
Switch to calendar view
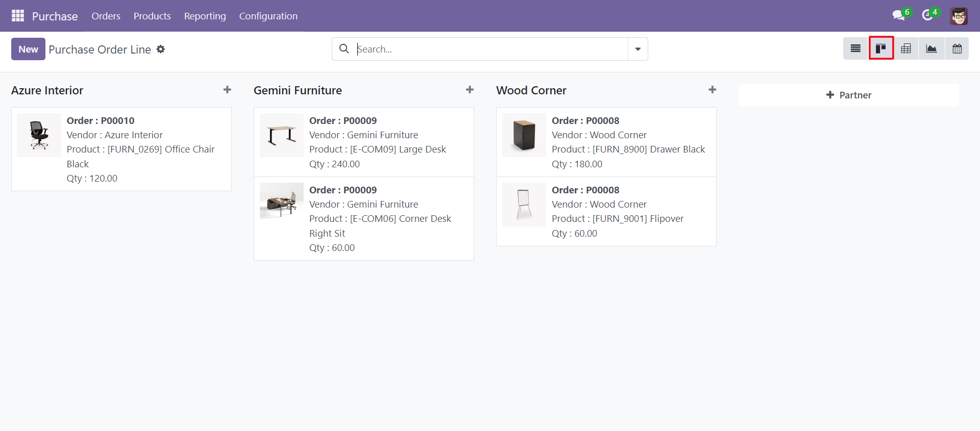[957, 48]
